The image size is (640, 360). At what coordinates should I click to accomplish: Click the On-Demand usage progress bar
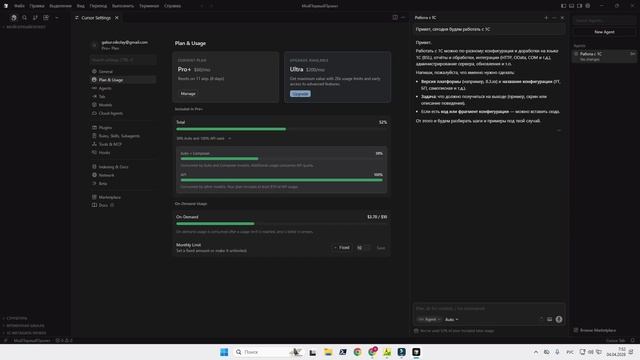point(281,224)
